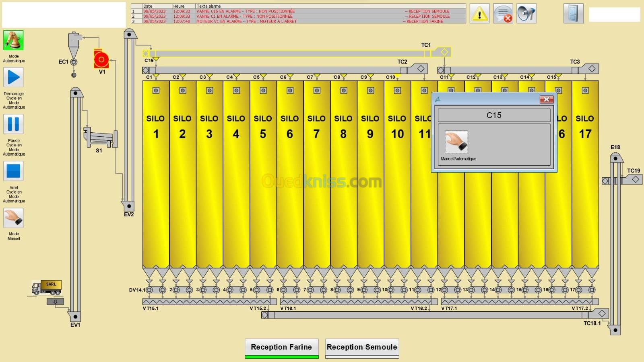Screen dimensions: 644x362
Task: Select alarm row MOTEUR V1 EN ALARME
Action: 298,21
